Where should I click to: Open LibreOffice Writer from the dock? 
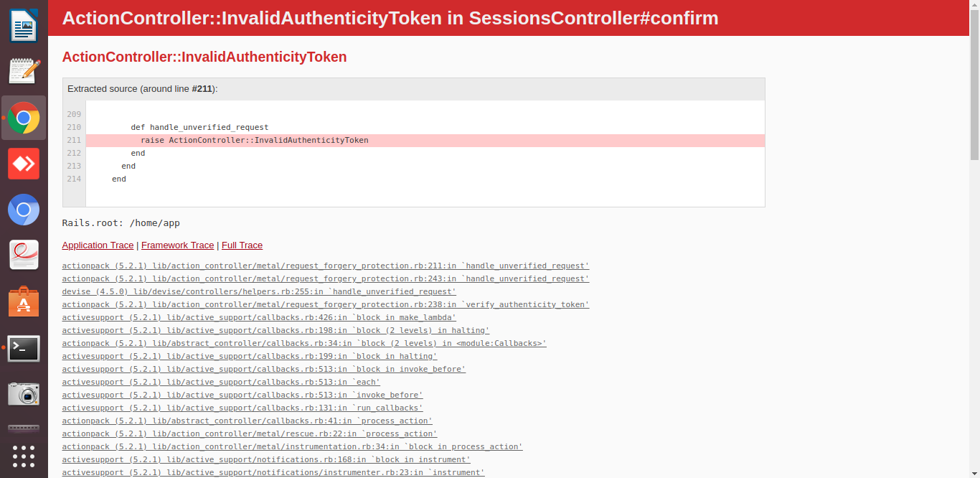point(24,24)
